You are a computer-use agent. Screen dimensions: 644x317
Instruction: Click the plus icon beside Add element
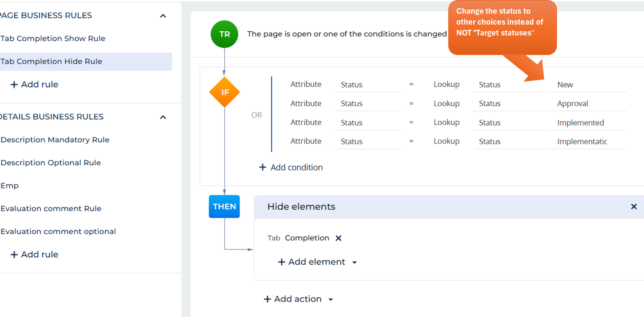coord(282,262)
